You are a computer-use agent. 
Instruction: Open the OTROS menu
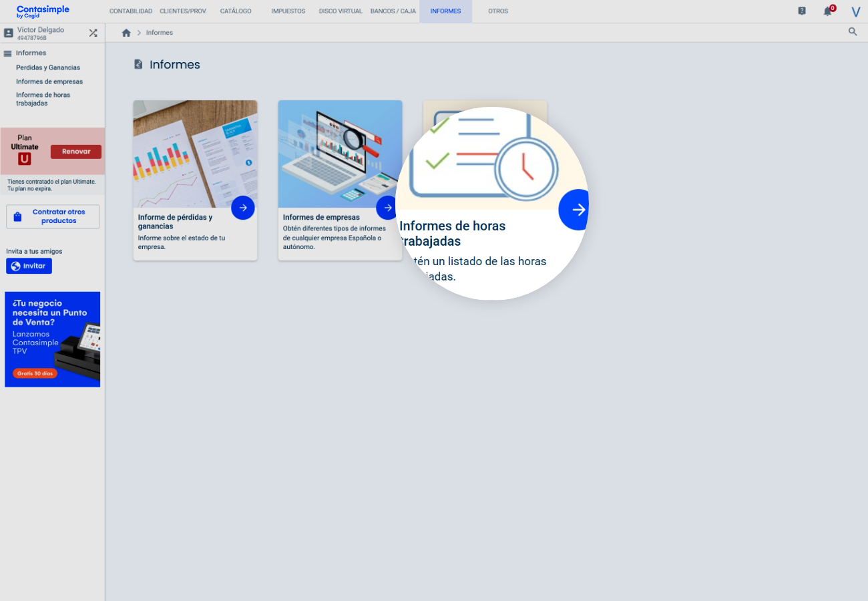(x=498, y=11)
